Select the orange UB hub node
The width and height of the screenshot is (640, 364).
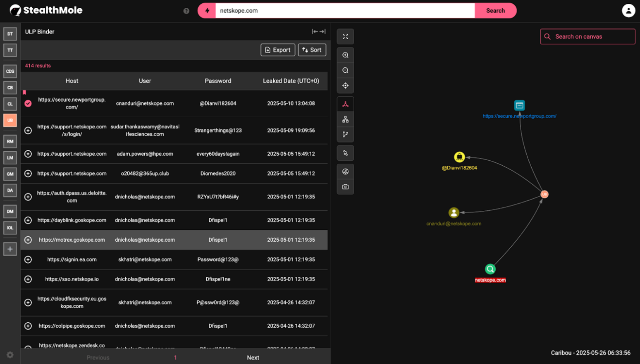(544, 194)
